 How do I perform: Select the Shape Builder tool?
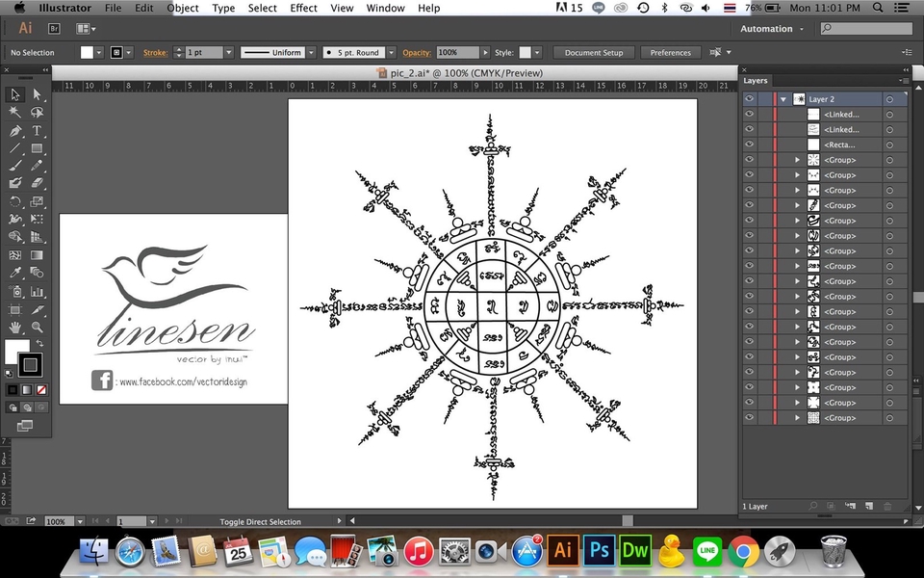pyautogui.click(x=15, y=237)
